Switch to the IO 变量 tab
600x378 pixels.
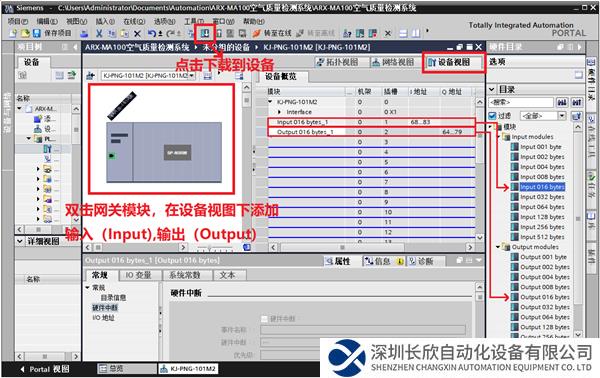coord(138,275)
